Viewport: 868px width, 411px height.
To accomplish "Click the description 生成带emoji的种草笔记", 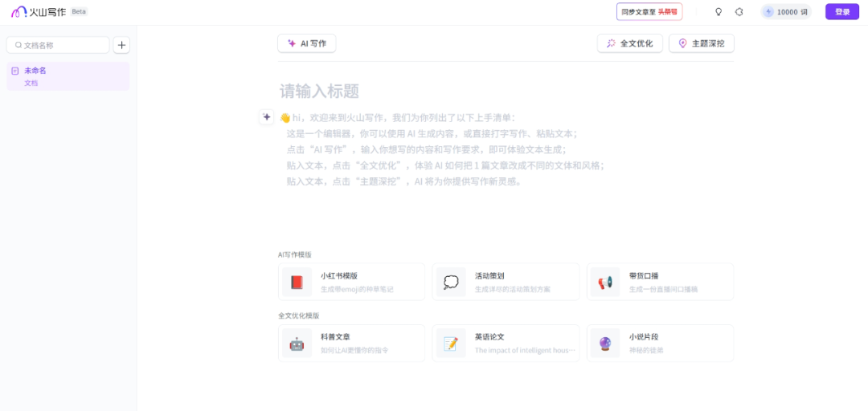I will (x=357, y=289).
